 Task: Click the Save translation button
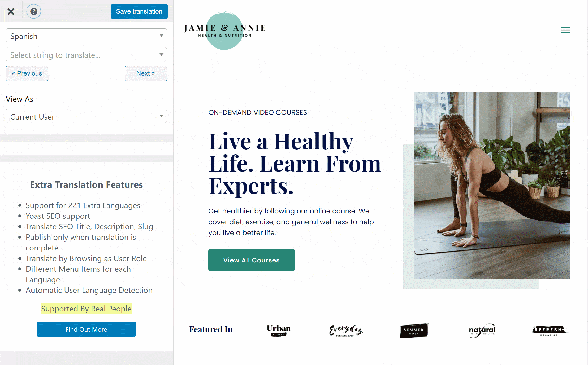pyautogui.click(x=139, y=11)
